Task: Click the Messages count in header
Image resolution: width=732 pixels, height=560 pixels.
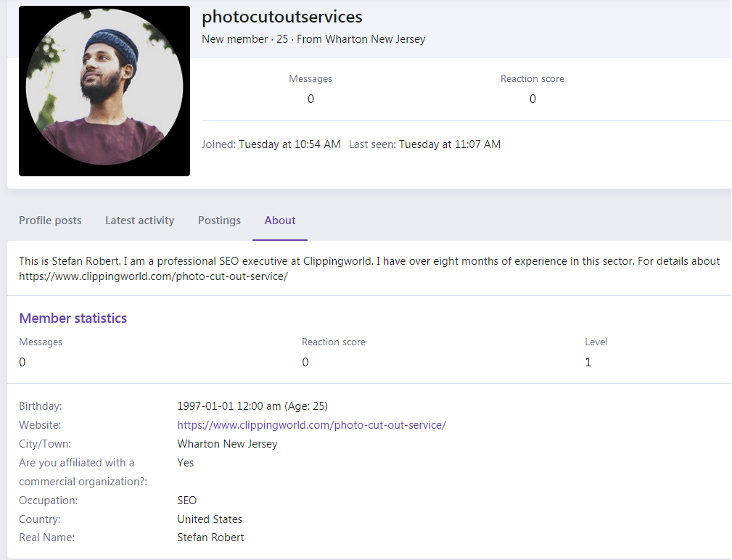Action: (x=311, y=99)
